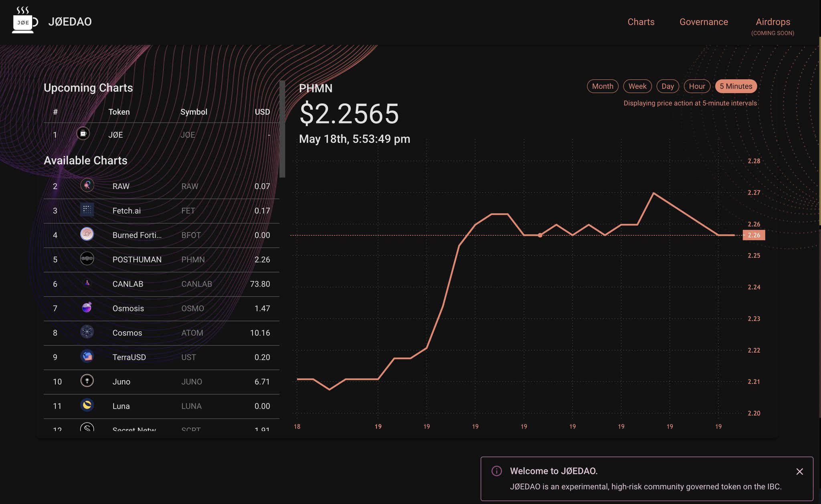The height and width of the screenshot is (504, 821).
Task: Switch price interval to Hour
Action: coord(697,86)
